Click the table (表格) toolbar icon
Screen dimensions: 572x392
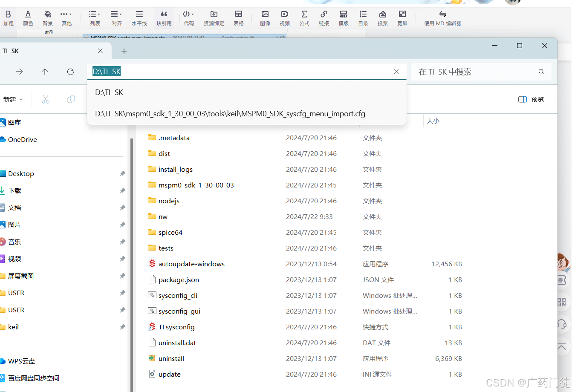point(239,18)
